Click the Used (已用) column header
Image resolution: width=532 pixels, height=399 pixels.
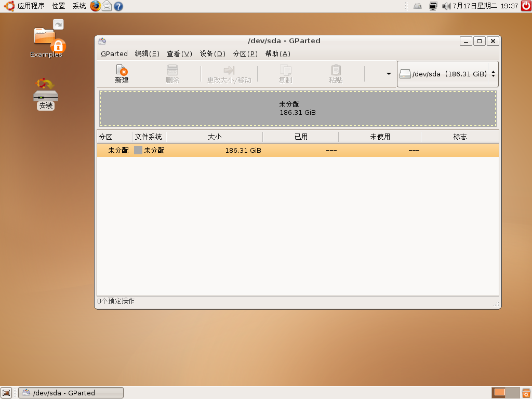tap(300, 137)
